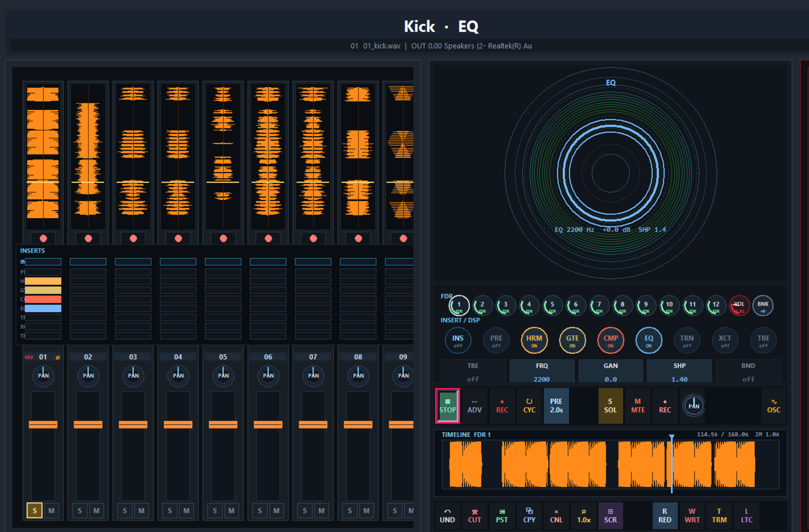Open the OSC oscillator button
809x532 pixels.
tap(774, 406)
